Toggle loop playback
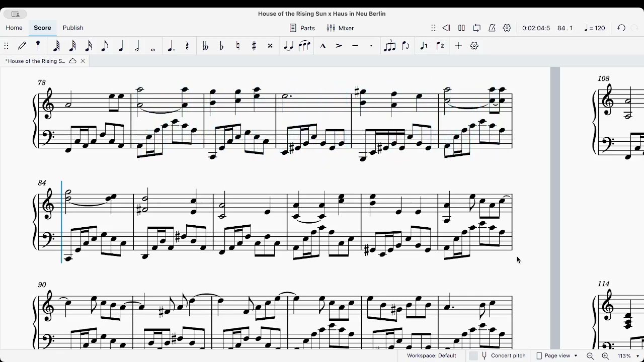644x362 pixels. coord(476,28)
